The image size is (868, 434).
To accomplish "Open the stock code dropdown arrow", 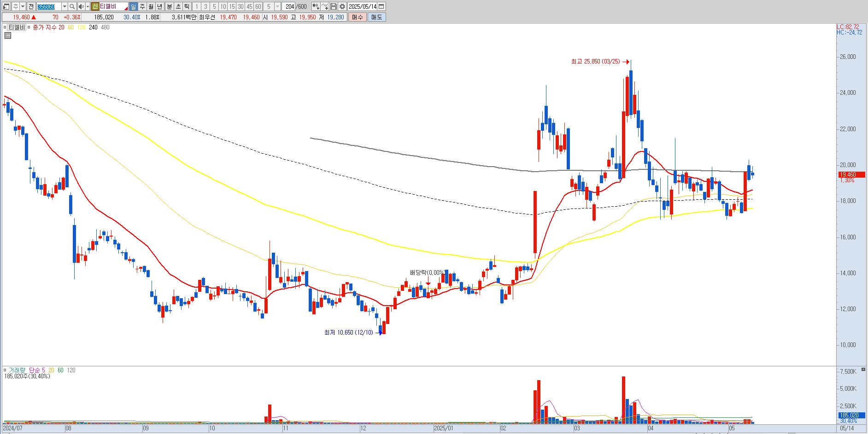I will pos(65,6).
